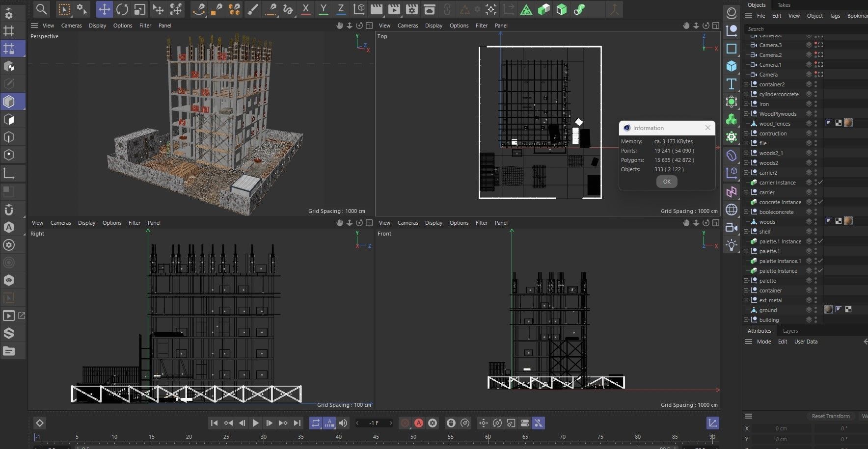Open Edit Render Settings gear clapperboard
The image size is (868, 449).
tap(412, 9)
